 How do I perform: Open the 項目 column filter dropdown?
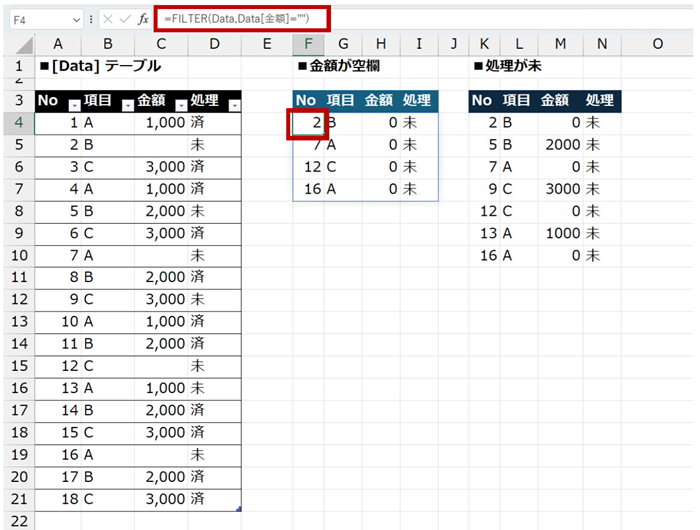pyautogui.click(x=127, y=105)
